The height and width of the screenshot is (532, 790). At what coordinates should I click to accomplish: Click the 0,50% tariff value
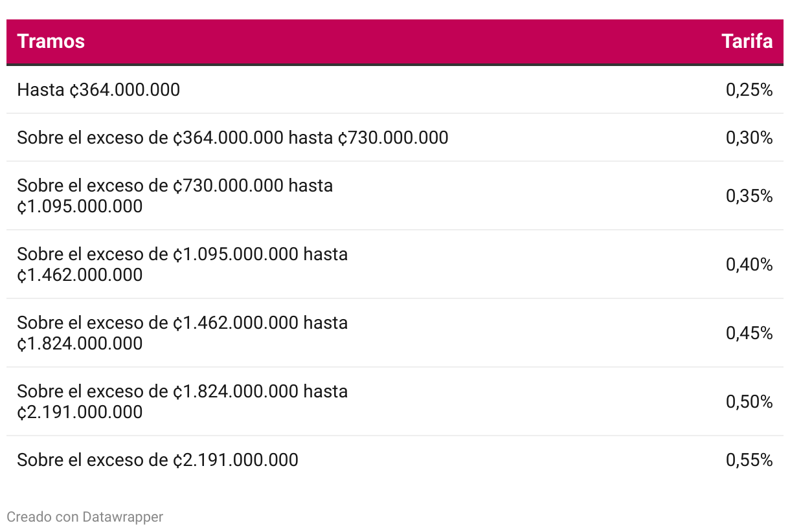(x=749, y=402)
